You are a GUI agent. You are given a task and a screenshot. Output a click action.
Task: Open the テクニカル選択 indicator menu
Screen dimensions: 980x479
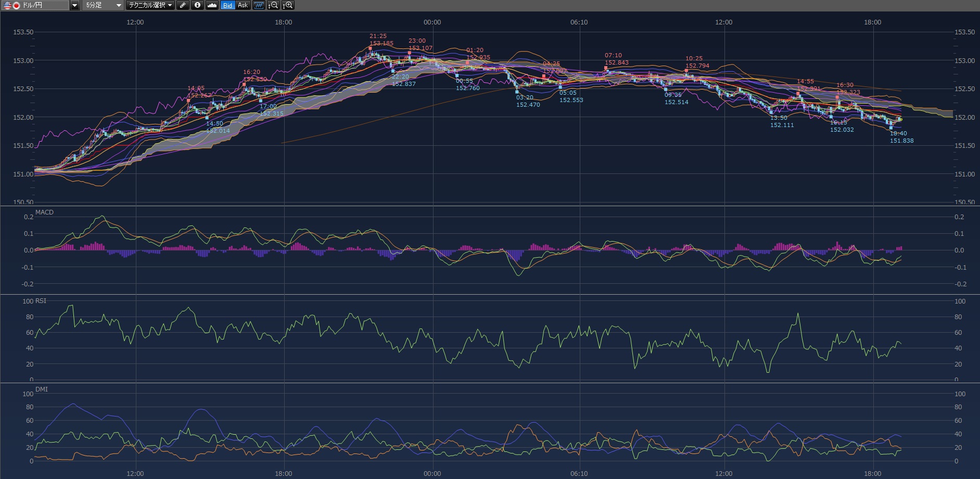[x=150, y=5]
